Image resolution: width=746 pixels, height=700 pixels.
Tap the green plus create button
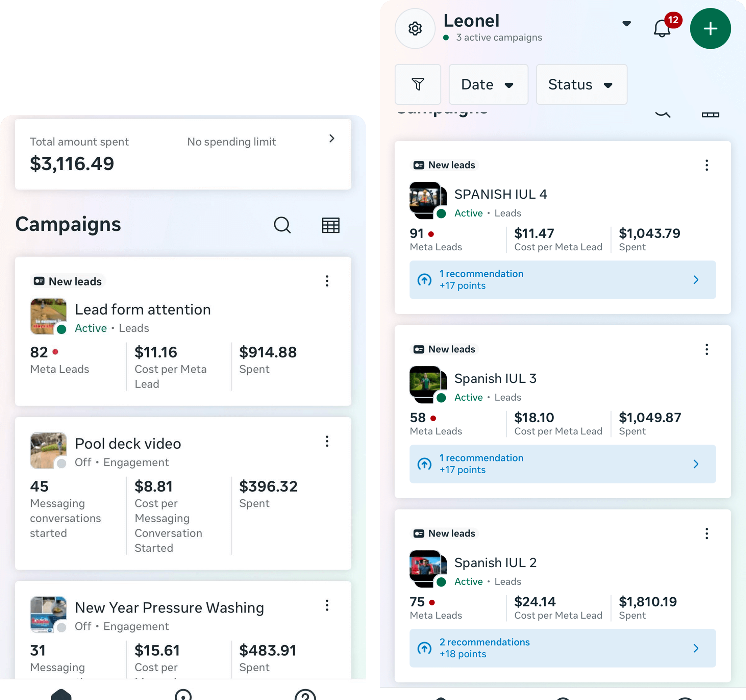click(710, 28)
